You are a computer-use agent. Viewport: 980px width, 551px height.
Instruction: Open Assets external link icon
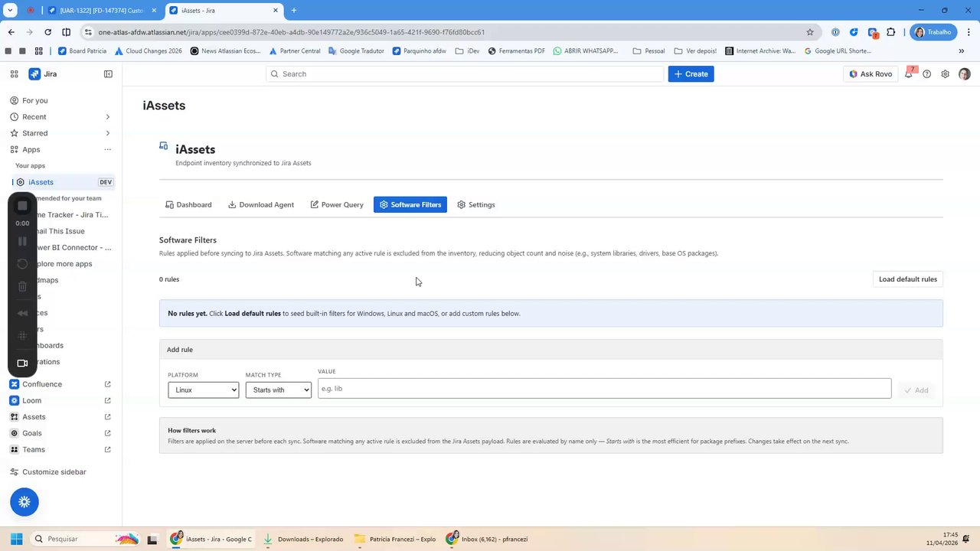pyautogui.click(x=107, y=417)
